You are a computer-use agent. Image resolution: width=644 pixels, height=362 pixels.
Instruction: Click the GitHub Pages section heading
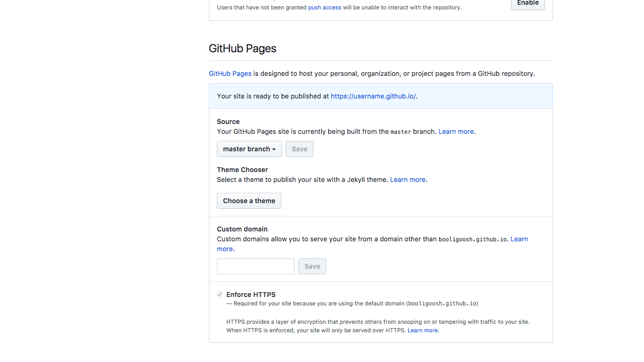point(242,49)
